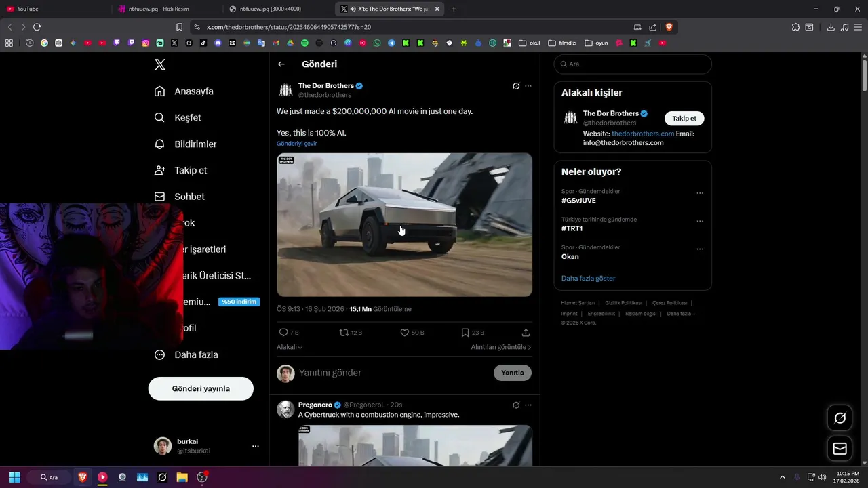
Task: Click Grok icon on Pregonero's reply
Action: pyautogui.click(x=516, y=405)
